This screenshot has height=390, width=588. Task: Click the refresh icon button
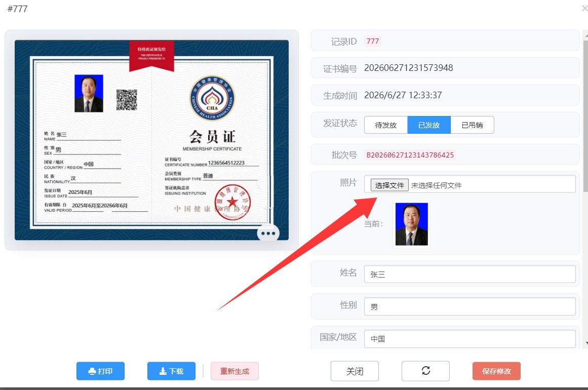pos(425,371)
